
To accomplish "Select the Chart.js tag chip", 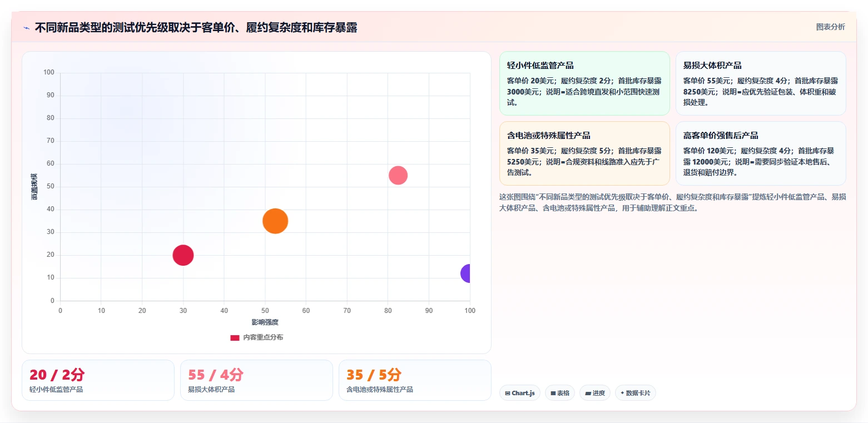I will pyautogui.click(x=520, y=393).
